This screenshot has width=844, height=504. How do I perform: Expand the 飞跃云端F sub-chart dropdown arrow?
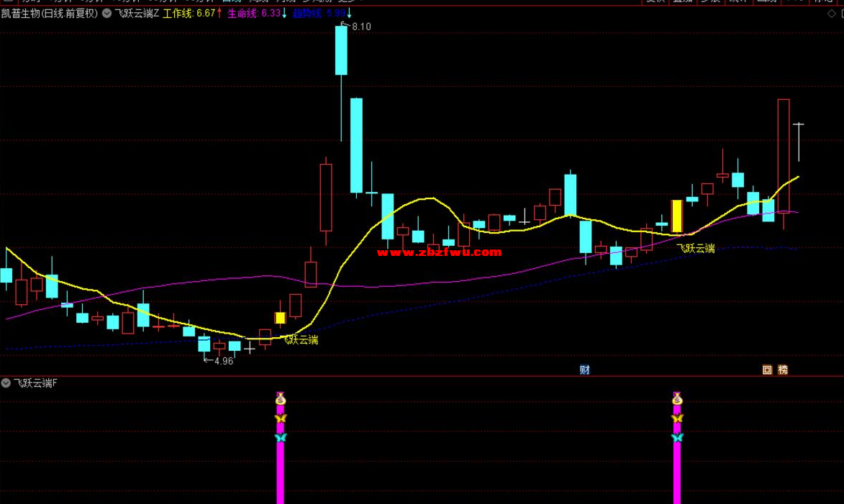[6, 383]
